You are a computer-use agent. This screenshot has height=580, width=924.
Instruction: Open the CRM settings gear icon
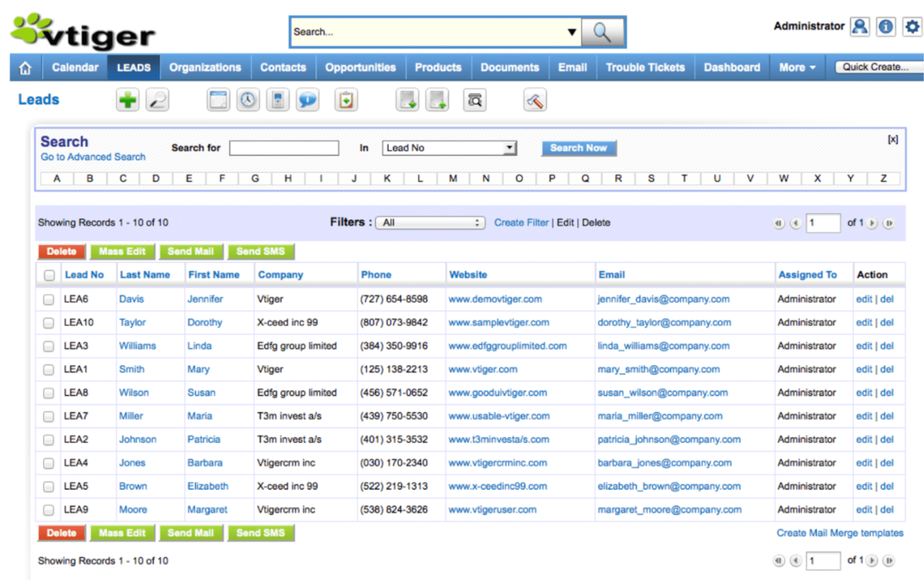pyautogui.click(x=912, y=26)
